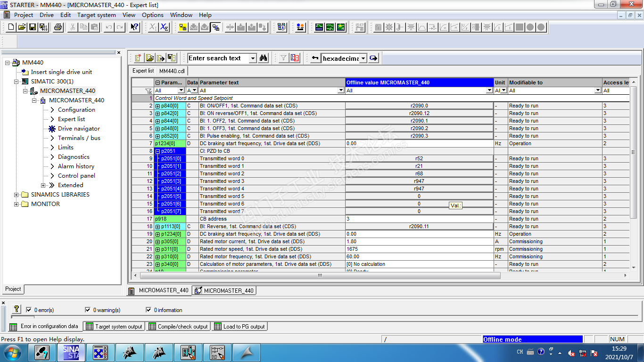This screenshot has width=644, height=362.
Task: Click the Rated motor current value 1.80
Action: (x=419, y=242)
